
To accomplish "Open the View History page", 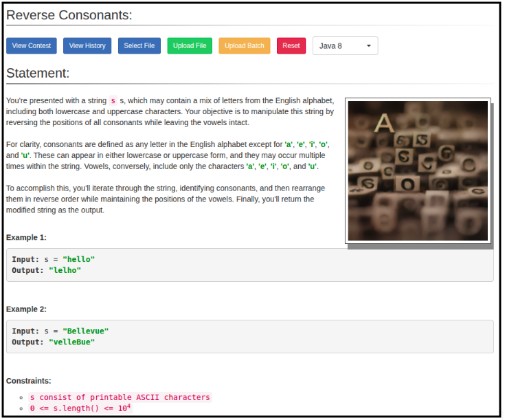I will point(87,46).
